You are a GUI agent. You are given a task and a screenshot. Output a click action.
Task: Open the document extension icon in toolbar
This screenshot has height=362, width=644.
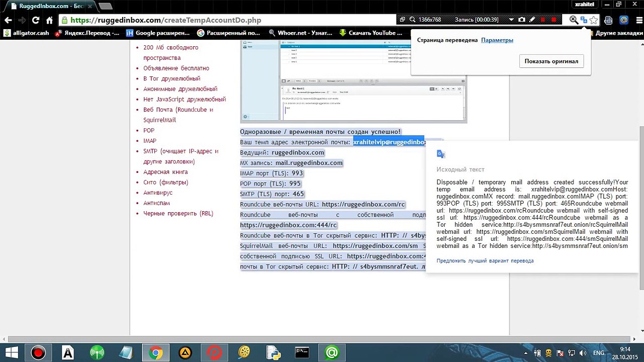coord(608,21)
